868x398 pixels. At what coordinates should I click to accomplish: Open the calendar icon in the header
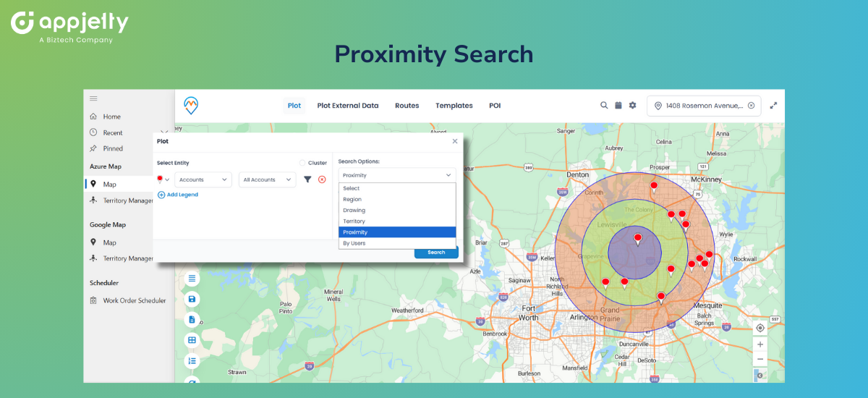618,105
